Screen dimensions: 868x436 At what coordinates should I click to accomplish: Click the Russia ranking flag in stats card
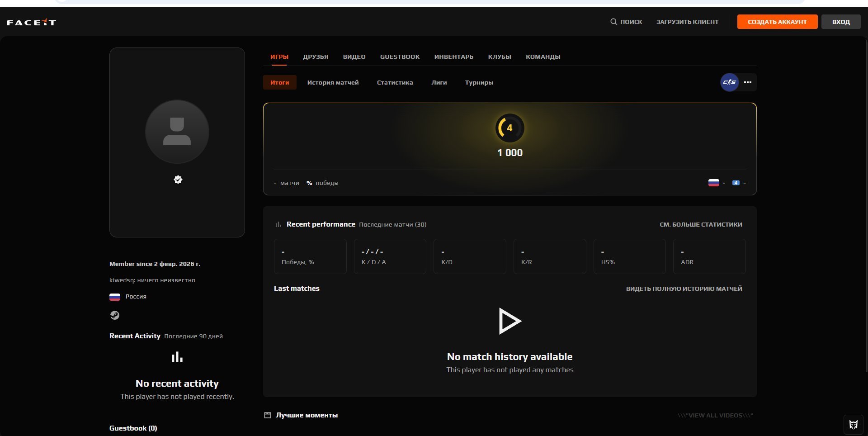[x=713, y=183]
